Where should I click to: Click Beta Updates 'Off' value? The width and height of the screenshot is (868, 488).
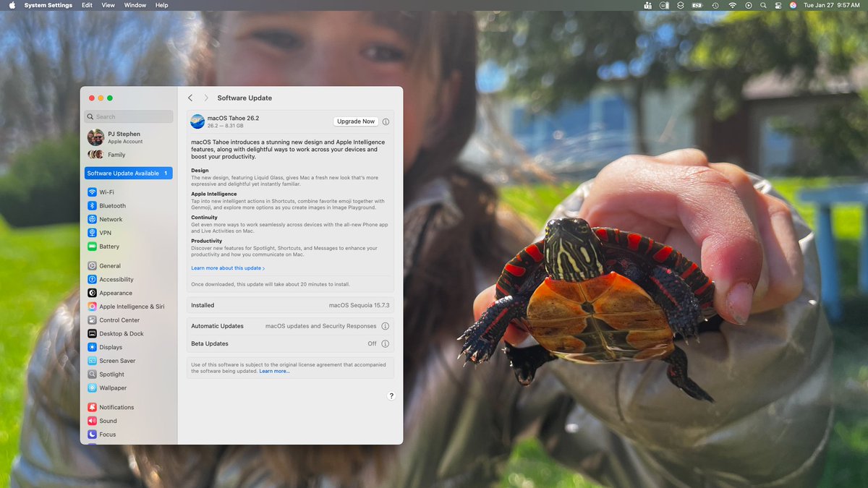372,344
